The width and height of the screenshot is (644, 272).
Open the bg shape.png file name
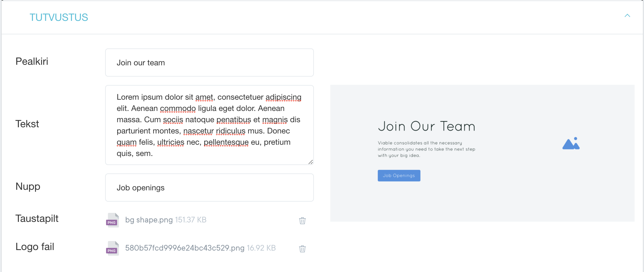(149, 220)
